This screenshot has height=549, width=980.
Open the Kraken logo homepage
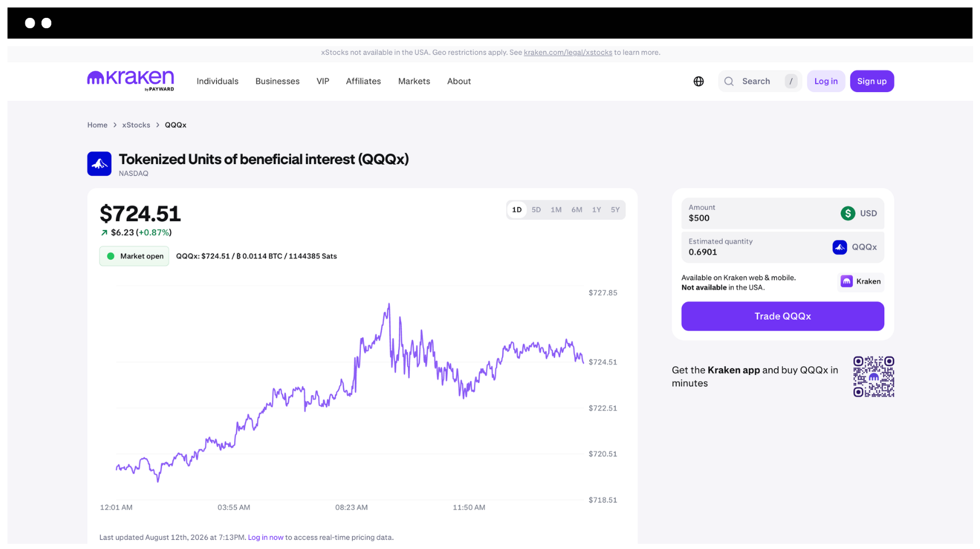(x=130, y=81)
